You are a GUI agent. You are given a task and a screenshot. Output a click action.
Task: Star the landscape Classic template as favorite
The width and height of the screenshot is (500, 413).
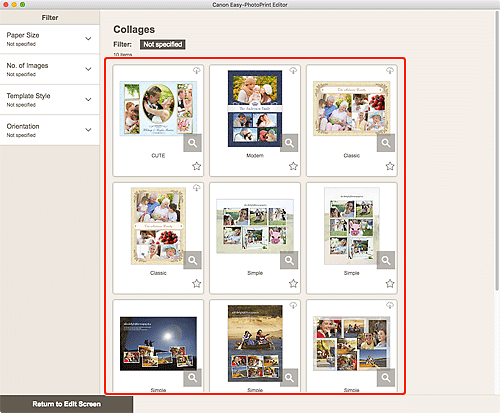point(390,166)
